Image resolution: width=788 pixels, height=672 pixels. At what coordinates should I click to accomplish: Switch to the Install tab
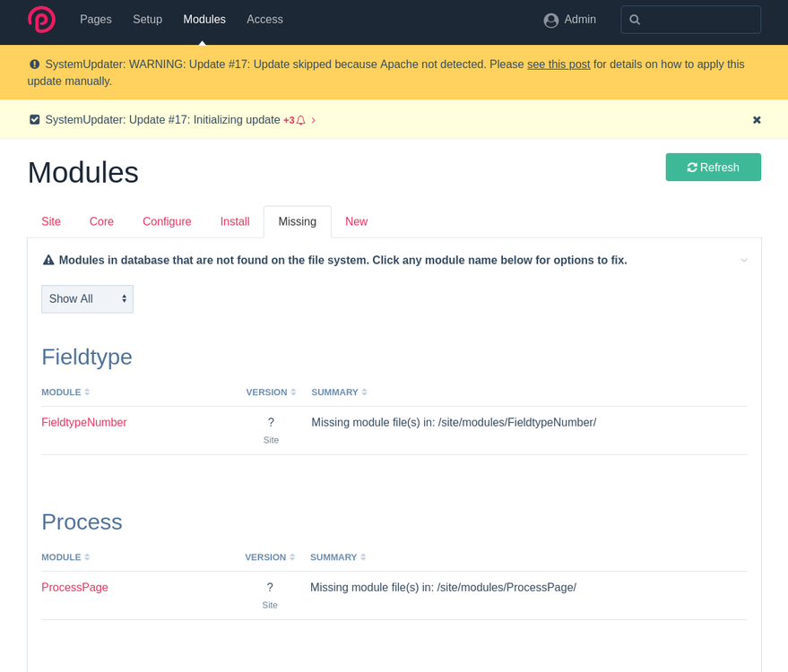pyautogui.click(x=235, y=222)
